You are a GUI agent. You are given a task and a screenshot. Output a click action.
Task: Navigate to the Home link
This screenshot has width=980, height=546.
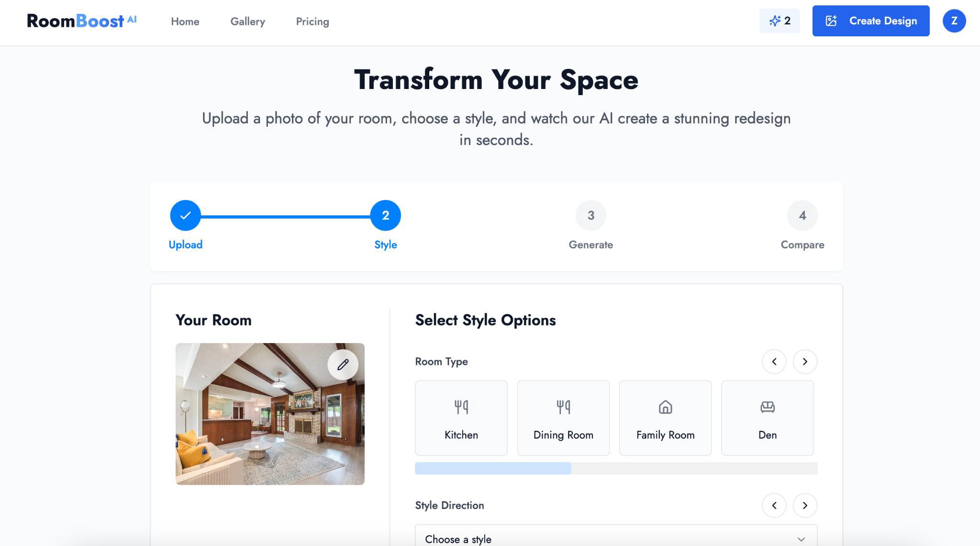[185, 22]
